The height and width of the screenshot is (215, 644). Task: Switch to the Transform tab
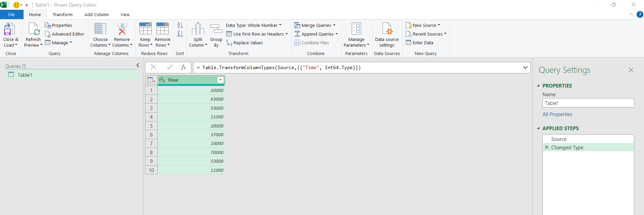(x=62, y=14)
